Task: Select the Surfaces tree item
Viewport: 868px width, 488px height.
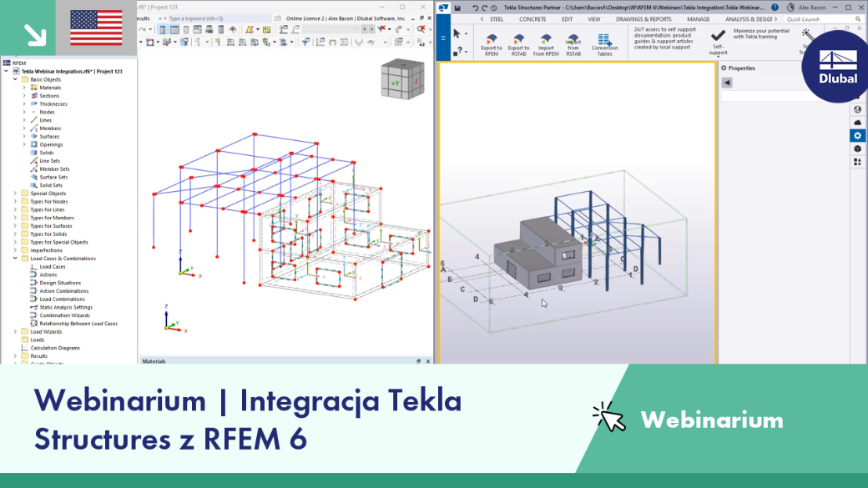Action: pyautogui.click(x=48, y=137)
